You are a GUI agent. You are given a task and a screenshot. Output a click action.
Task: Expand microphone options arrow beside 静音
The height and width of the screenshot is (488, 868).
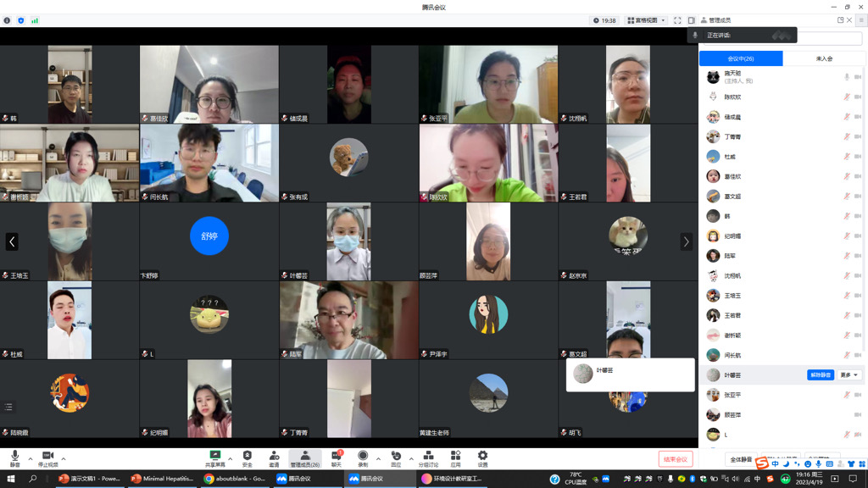click(x=31, y=458)
